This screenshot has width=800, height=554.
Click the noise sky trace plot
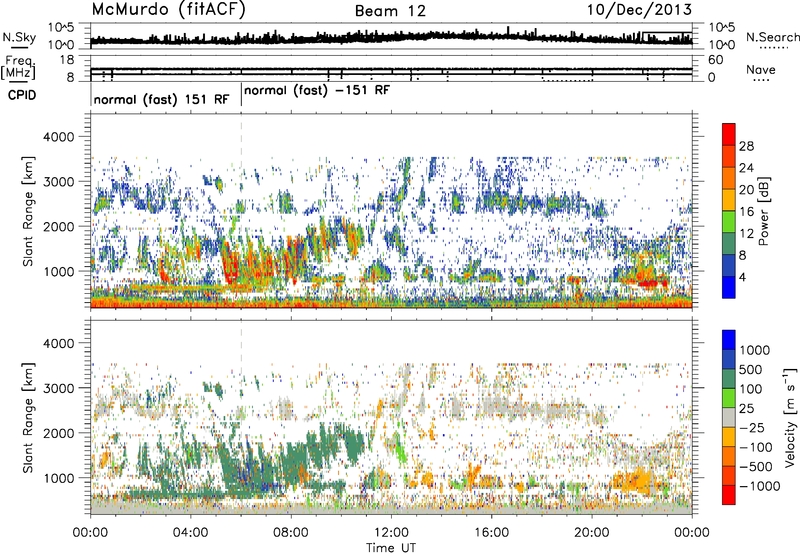tap(391, 36)
